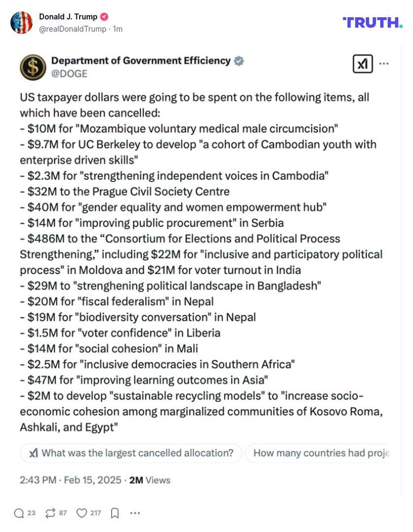Open the Donald J. Trump display name
413x532 pixels.
pyautogui.click(x=68, y=17)
